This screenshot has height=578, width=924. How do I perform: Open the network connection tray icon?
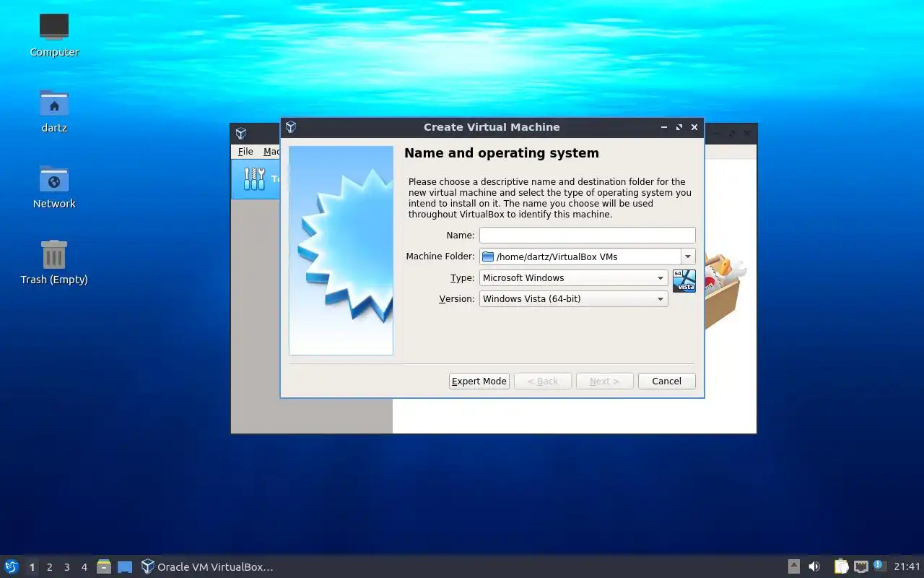(860, 566)
